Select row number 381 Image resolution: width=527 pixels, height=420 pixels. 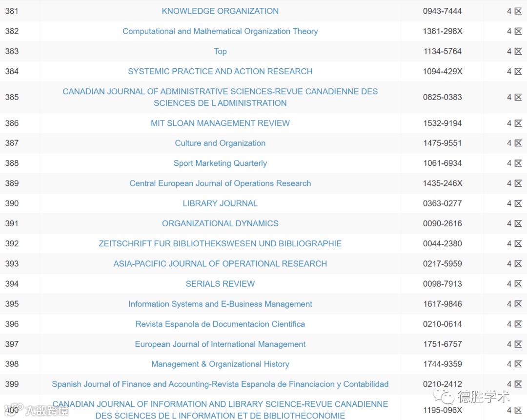click(x=12, y=11)
